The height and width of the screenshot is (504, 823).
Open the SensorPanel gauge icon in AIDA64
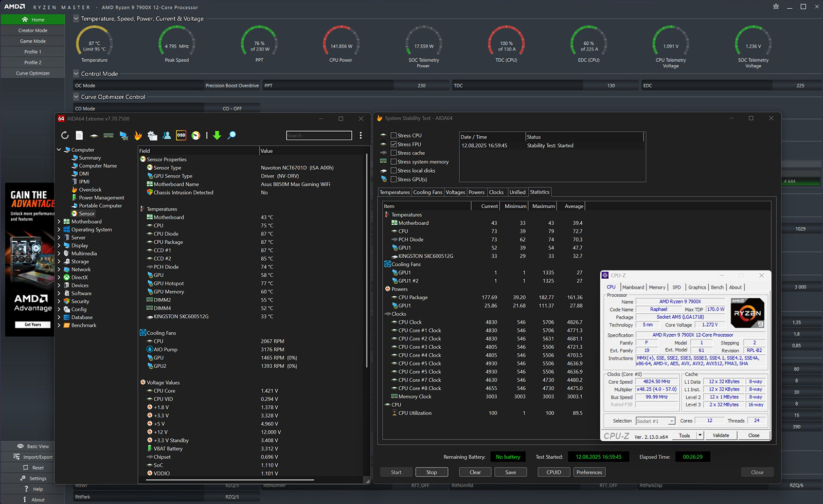click(195, 135)
